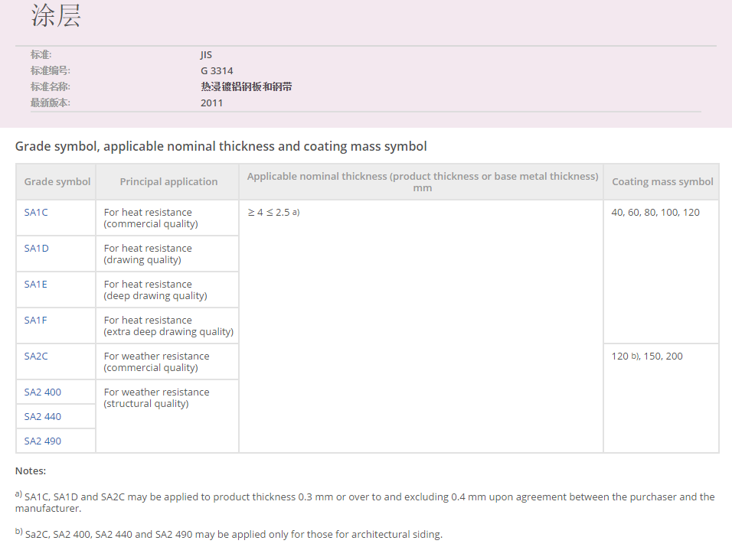Click the 40, 60, 80, 100, 120 coating cell
The height and width of the screenshot is (560, 732).
[655, 213]
